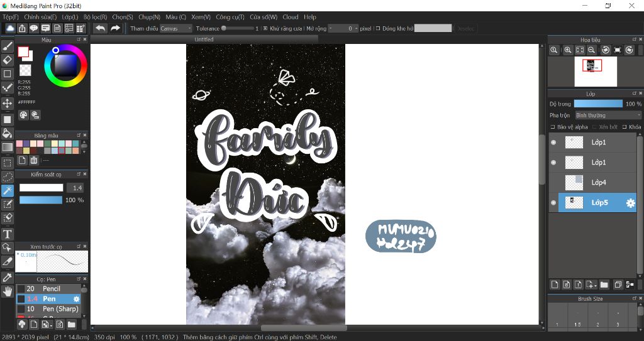Click the cloud icon in the top toolbar
This screenshot has width=644, height=341.
coord(10,28)
